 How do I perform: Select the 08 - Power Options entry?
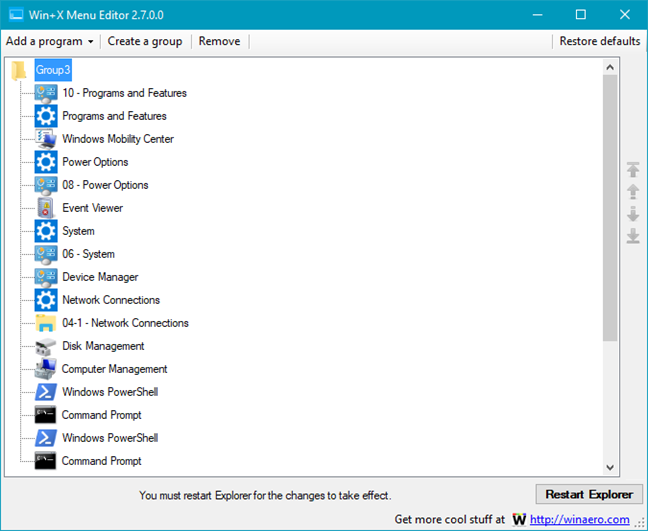point(105,185)
